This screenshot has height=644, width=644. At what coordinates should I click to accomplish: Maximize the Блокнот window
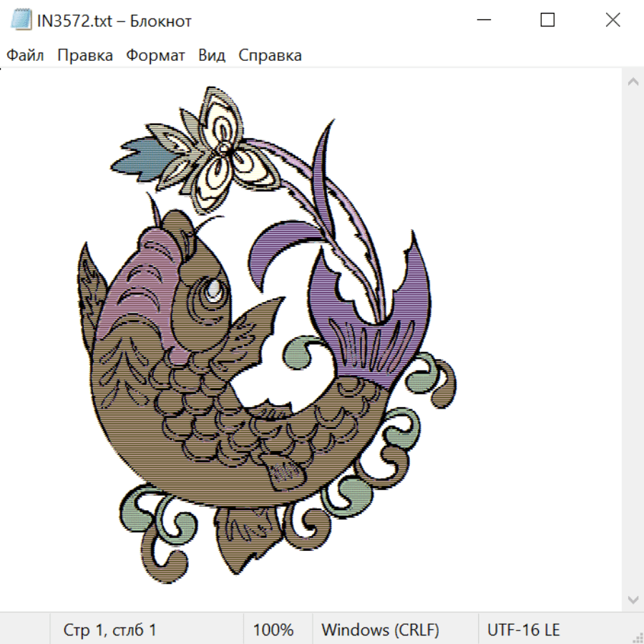click(547, 20)
